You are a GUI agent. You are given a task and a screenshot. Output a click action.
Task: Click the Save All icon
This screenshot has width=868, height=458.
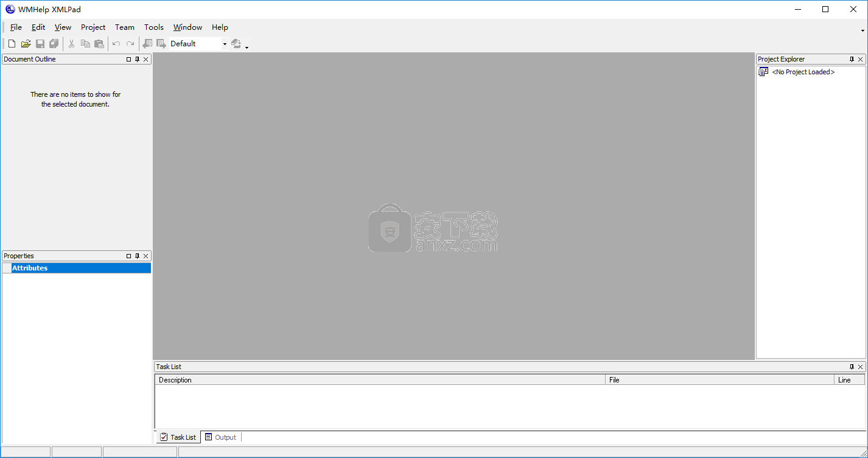(x=54, y=44)
